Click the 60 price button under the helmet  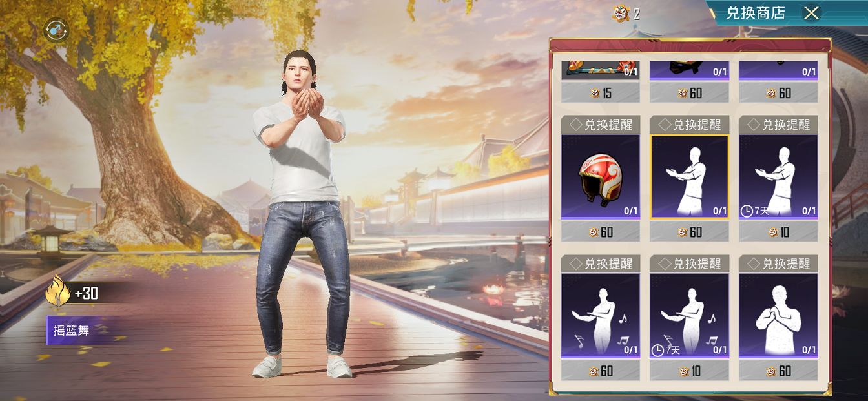pyautogui.click(x=600, y=232)
